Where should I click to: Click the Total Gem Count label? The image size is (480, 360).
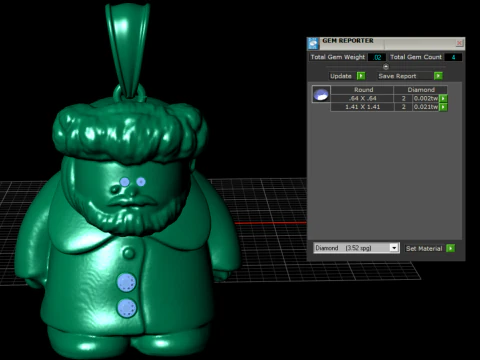[x=416, y=57]
